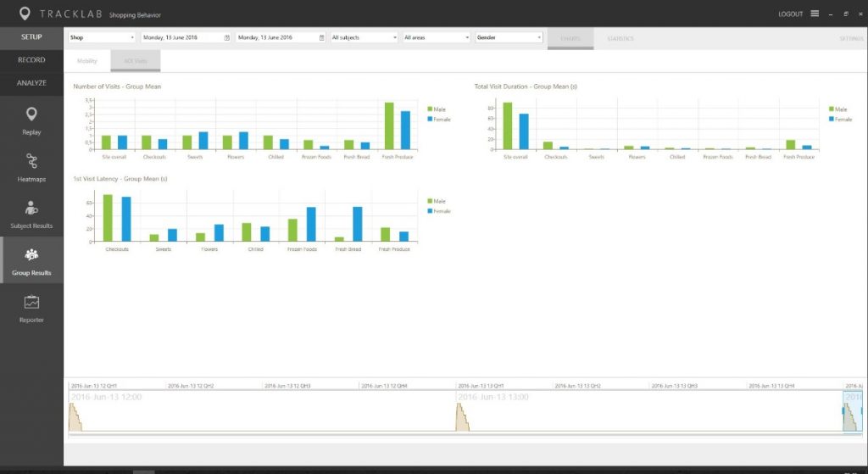Click green Site overall bar in Total Visit Duration

point(508,125)
